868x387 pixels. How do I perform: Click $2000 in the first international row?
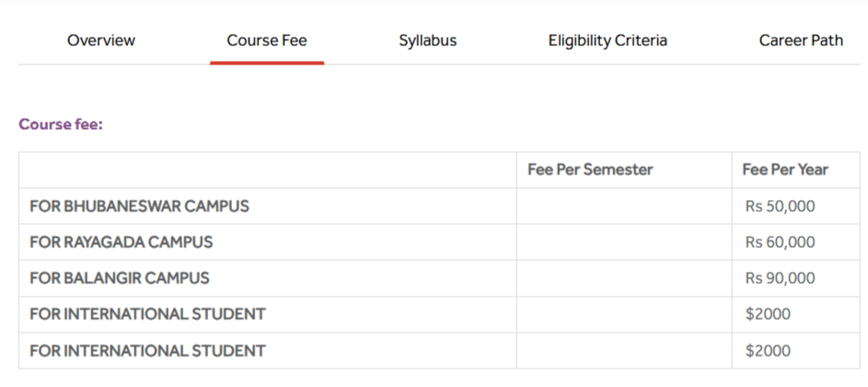click(768, 314)
